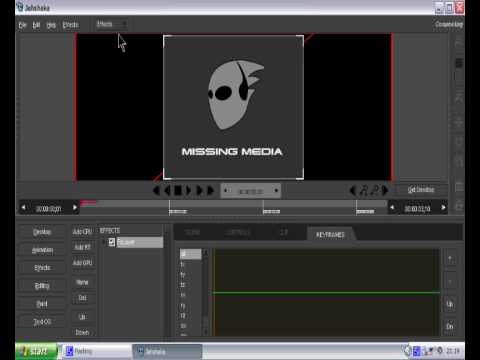Click the Missing Media layer in viewer

233,107
